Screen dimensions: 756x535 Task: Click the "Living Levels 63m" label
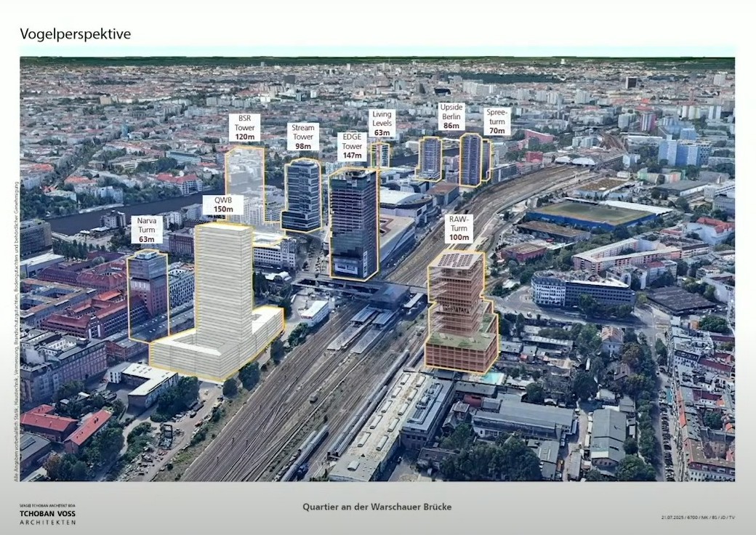(382, 124)
